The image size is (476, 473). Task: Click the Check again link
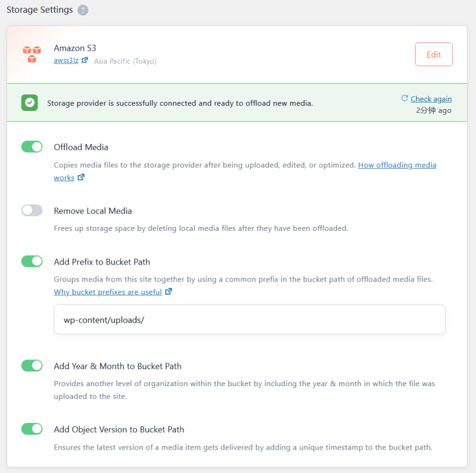coord(431,99)
